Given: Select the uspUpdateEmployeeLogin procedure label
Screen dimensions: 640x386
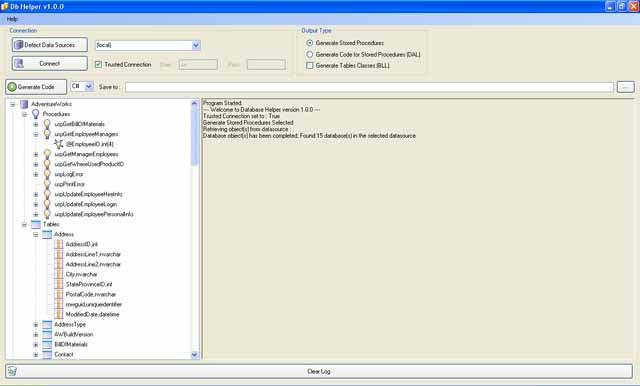Looking at the screenshot, I should click(86, 204).
